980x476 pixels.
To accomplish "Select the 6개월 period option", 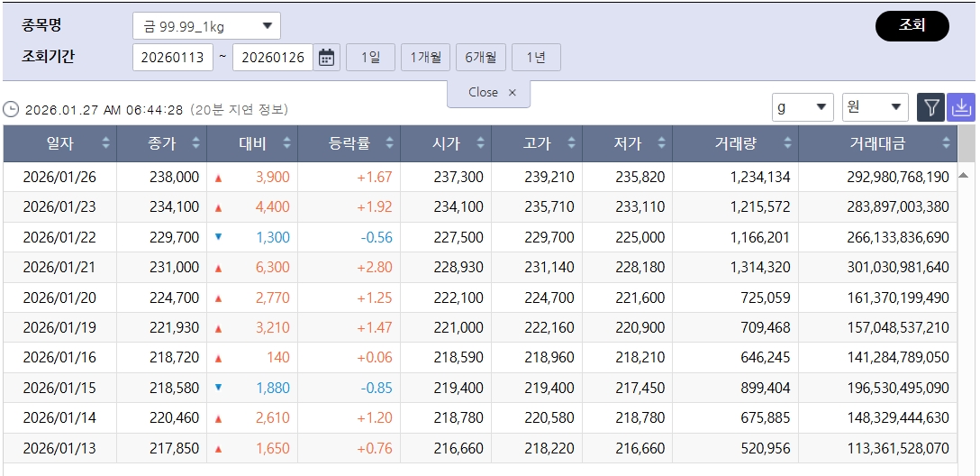I will pyautogui.click(x=481, y=58).
